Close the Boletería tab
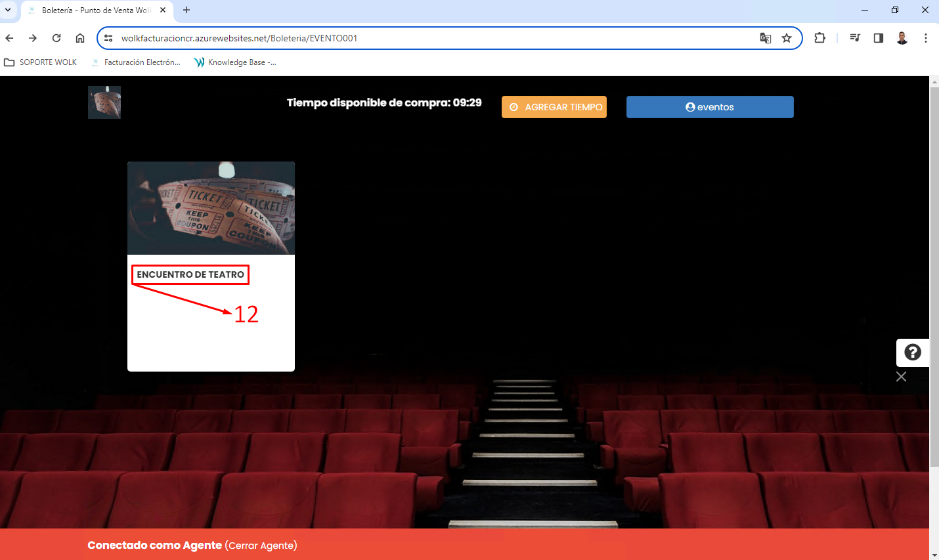The image size is (939, 560). (163, 10)
